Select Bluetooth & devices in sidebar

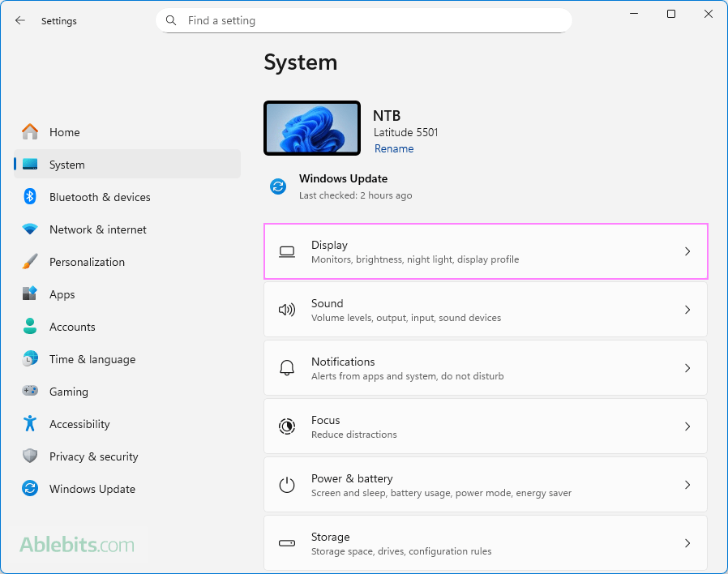[127, 197]
